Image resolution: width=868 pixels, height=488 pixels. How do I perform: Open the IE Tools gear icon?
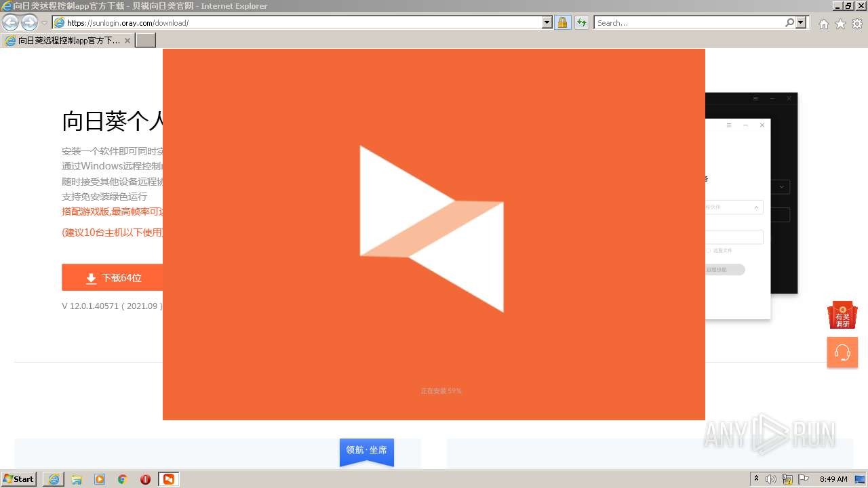click(x=857, y=24)
